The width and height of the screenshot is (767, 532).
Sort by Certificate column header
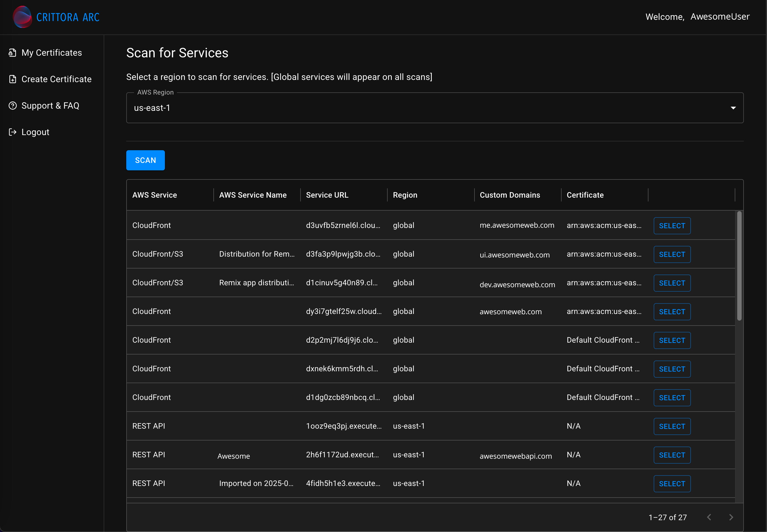pyautogui.click(x=585, y=195)
